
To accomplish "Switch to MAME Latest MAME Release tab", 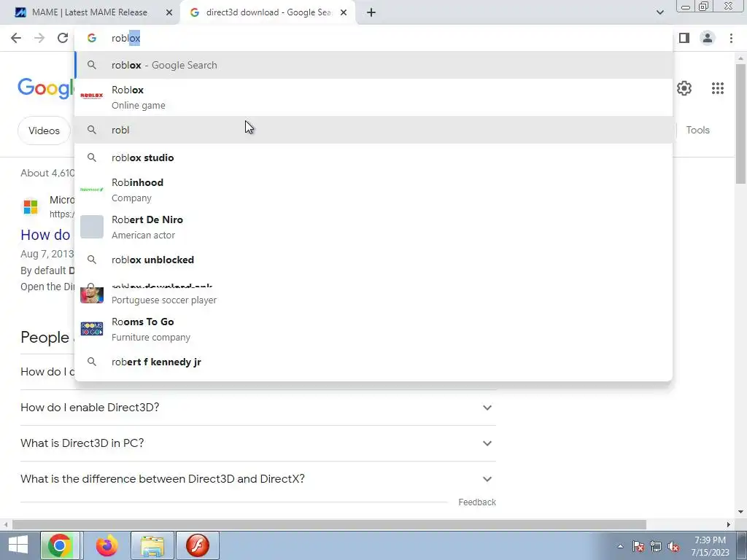I will pyautogui.click(x=90, y=12).
